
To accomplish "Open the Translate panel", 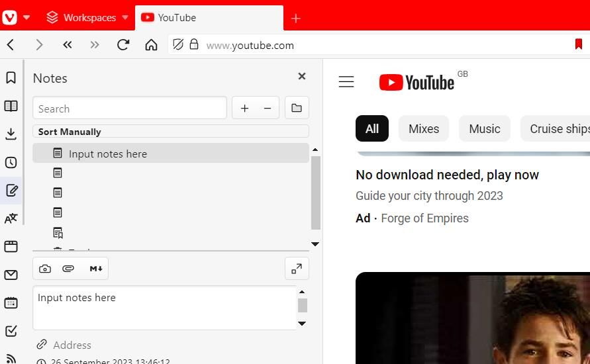I will click(x=11, y=218).
